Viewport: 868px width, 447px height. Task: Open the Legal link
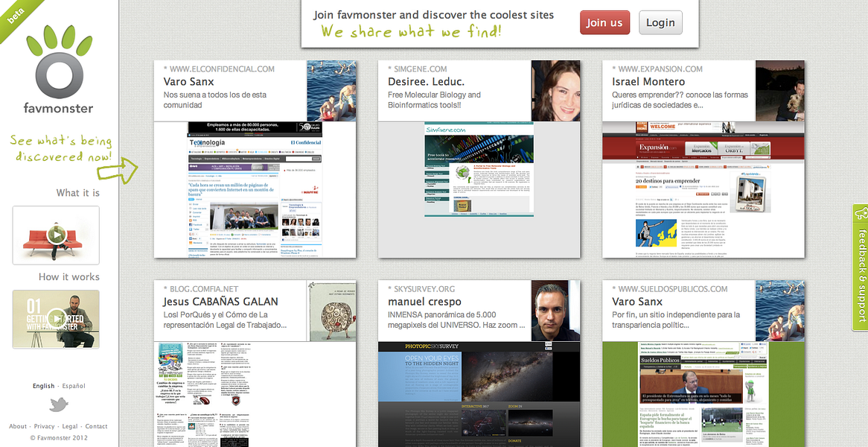[x=70, y=426]
